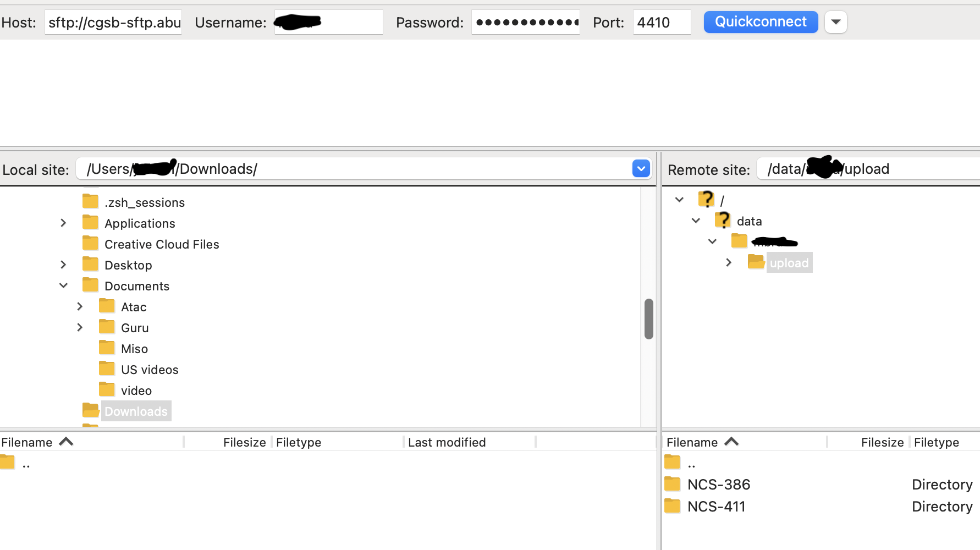This screenshot has width=980, height=550.
Task: Select the remote data folder icon
Action: pyautogui.click(x=723, y=221)
